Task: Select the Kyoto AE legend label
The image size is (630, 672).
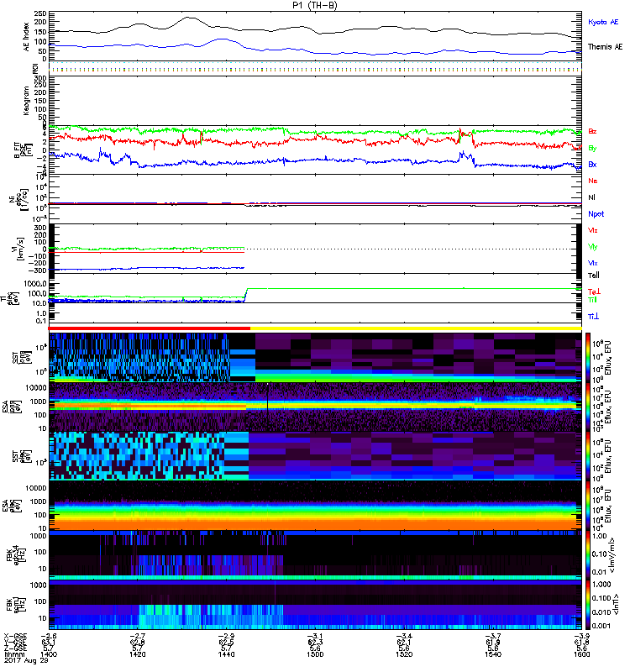Action: click(603, 22)
